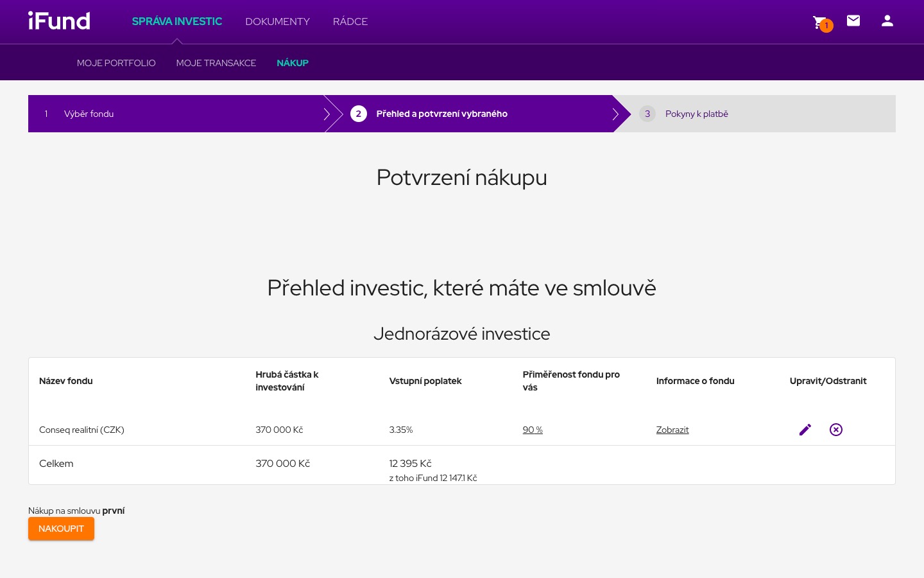Click the Conseq realitní (CZK) fund name
The width and height of the screenshot is (924, 578).
[81, 430]
